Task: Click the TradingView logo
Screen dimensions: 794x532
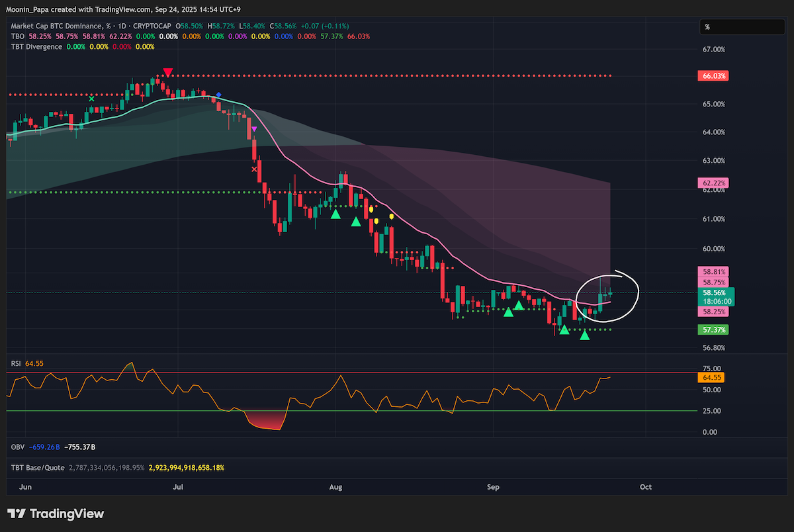Action: [x=56, y=513]
